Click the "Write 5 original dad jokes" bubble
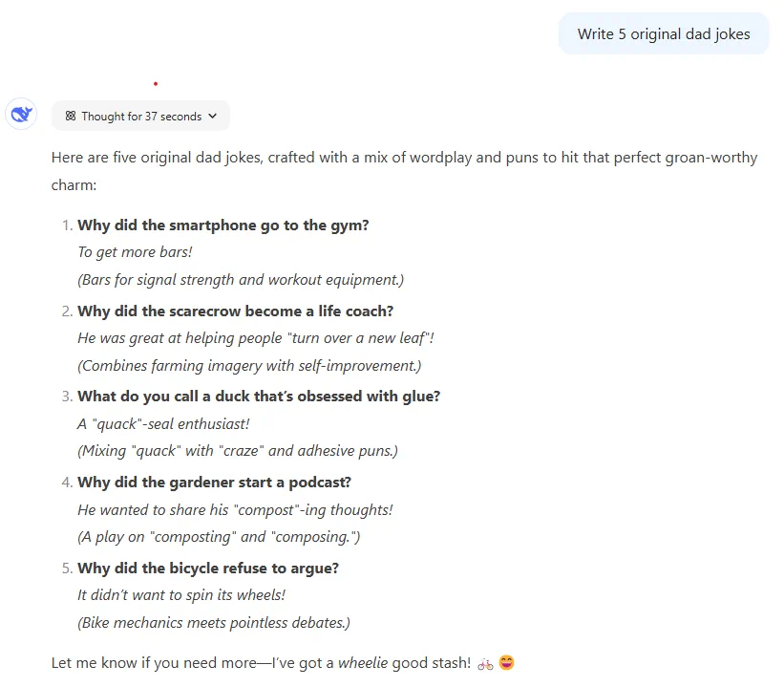Viewport: 784px width, 687px height. point(664,34)
